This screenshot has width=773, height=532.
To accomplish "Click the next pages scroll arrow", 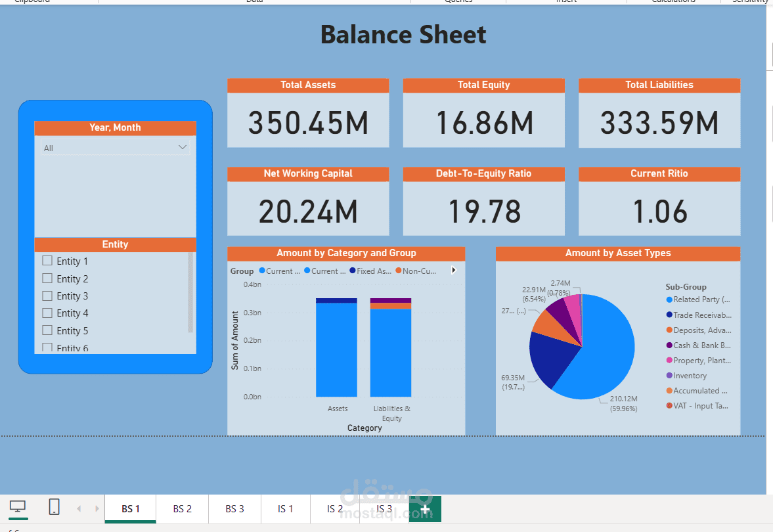I will click(97, 508).
